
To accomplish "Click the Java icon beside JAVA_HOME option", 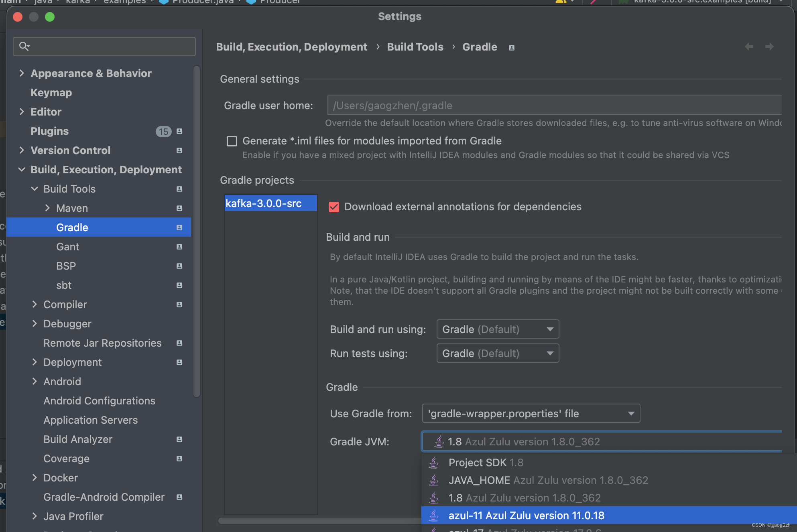I will tap(434, 480).
